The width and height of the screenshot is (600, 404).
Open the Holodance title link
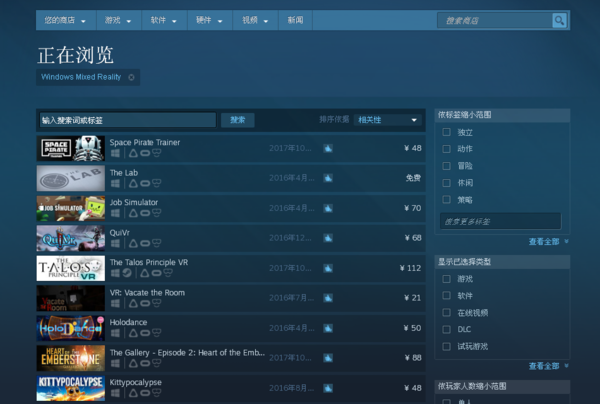coord(128,323)
